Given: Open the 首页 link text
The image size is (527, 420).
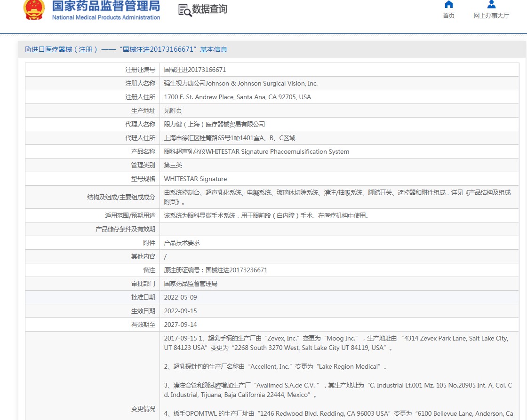Looking at the screenshot, I should pos(449,16).
